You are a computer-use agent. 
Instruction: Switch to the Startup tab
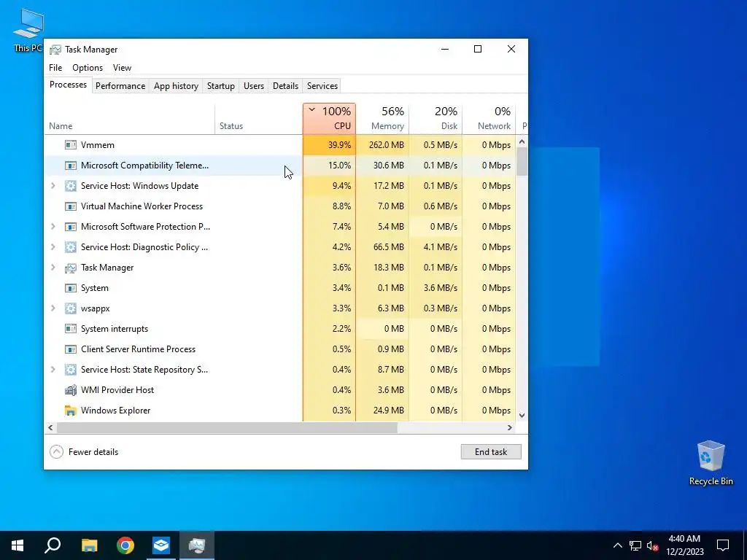click(x=220, y=86)
